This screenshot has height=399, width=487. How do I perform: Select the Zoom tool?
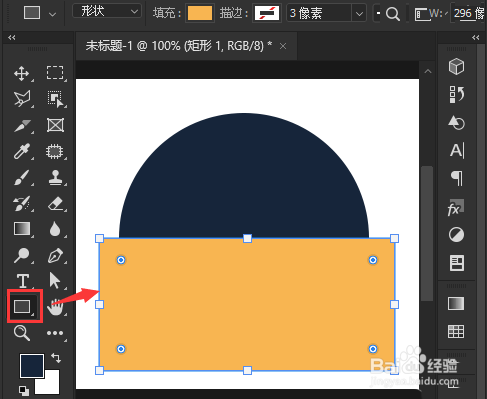(x=22, y=333)
